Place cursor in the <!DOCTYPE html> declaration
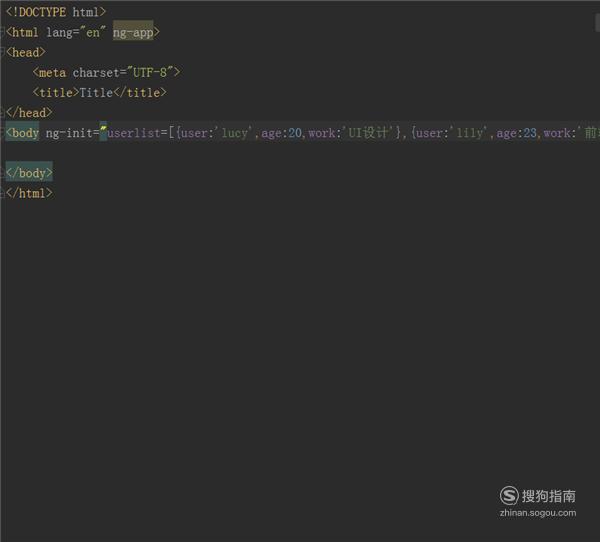This screenshot has height=542, width=600. (x=56, y=12)
